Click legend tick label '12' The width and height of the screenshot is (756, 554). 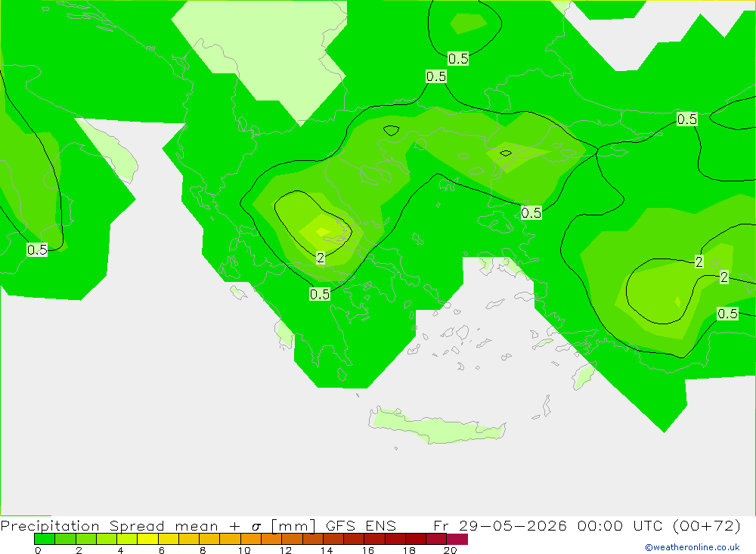pos(286,550)
